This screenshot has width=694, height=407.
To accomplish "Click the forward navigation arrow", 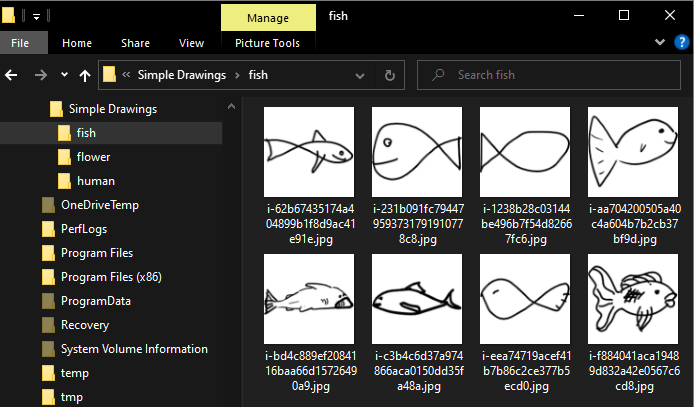I will 40,75.
